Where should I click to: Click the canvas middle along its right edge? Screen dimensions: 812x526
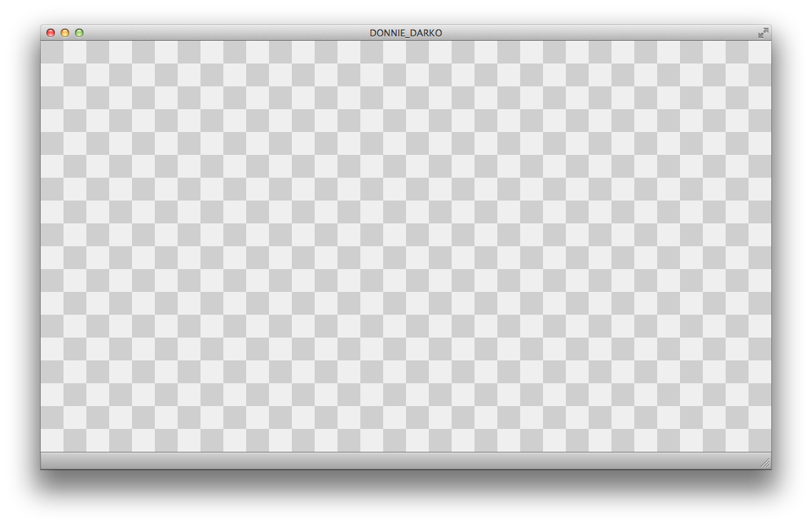[x=765, y=246]
